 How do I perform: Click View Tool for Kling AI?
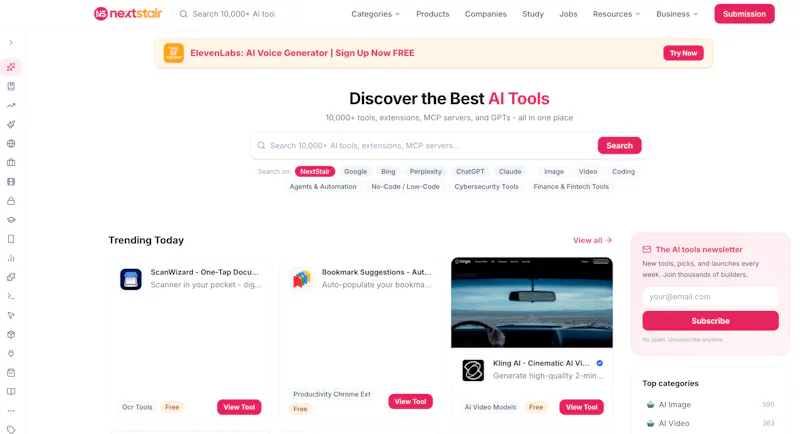pyautogui.click(x=581, y=407)
